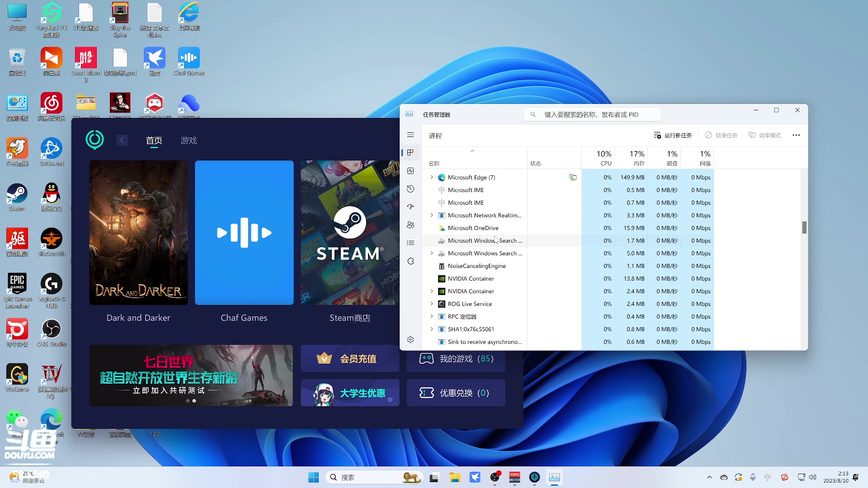Select the Slay the Spire desktop icon
This screenshot has width=868, height=488.
pyautogui.click(x=120, y=20)
